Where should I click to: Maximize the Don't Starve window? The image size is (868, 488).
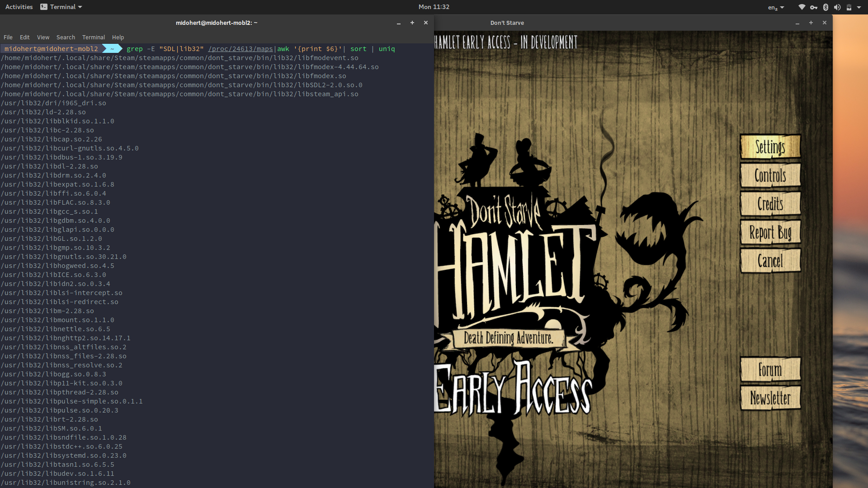click(811, 23)
